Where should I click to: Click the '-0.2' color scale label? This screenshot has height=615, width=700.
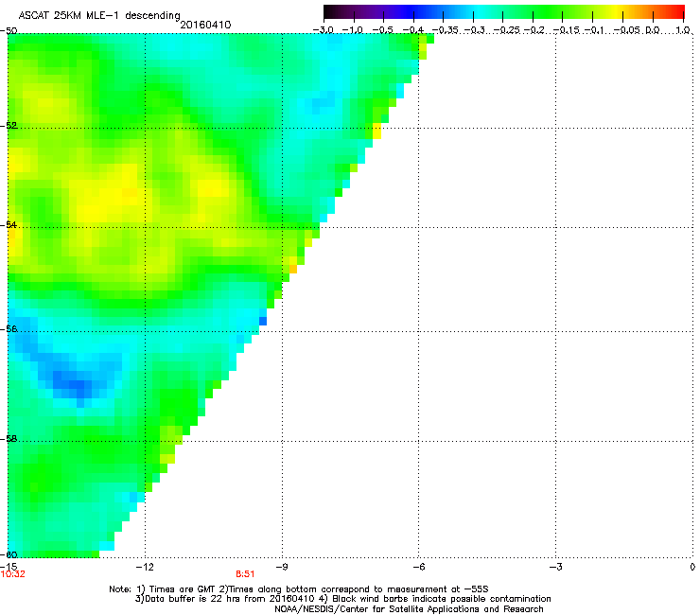(534, 30)
